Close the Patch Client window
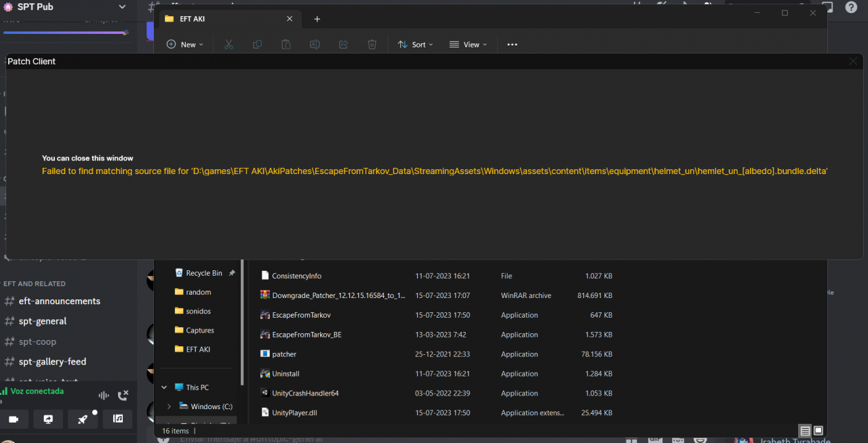 853,61
